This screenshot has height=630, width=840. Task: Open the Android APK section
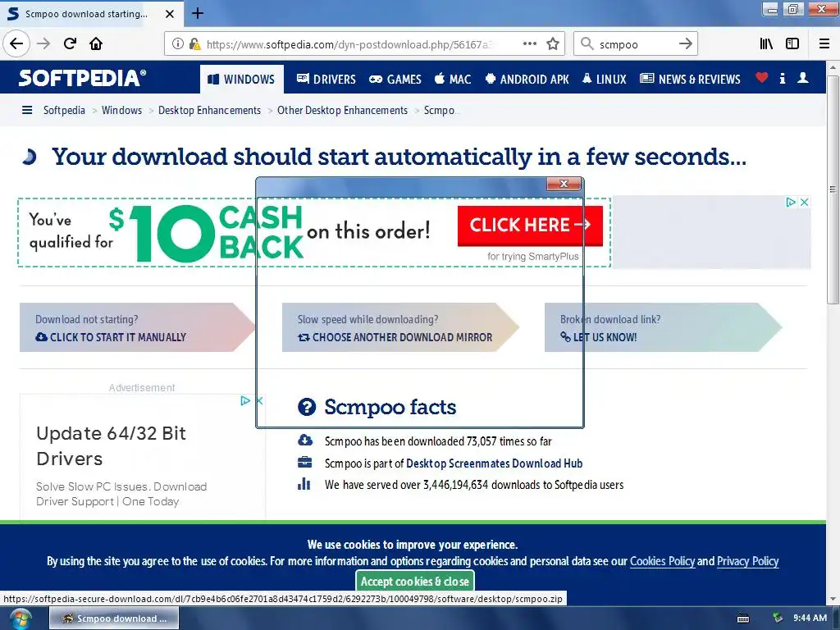pos(527,80)
